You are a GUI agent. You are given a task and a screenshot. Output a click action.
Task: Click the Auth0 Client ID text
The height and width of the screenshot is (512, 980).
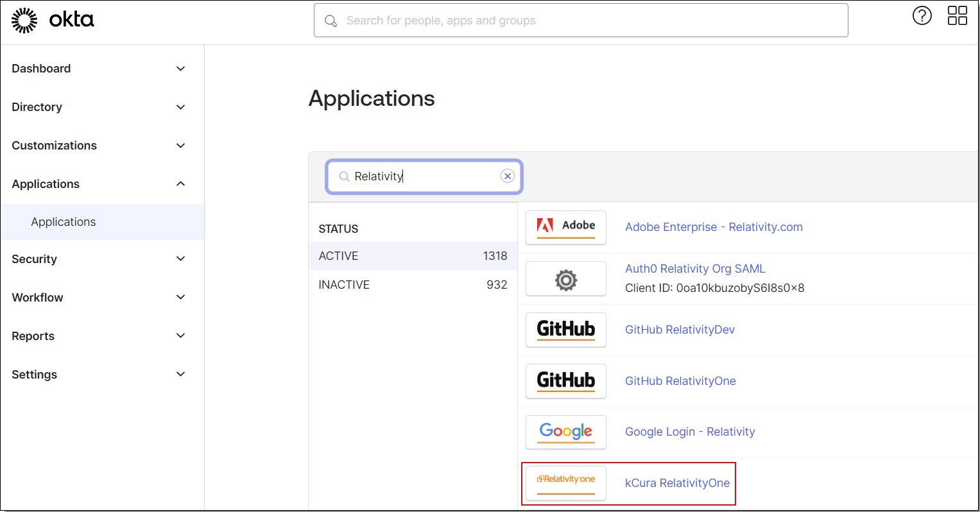click(715, 288)
